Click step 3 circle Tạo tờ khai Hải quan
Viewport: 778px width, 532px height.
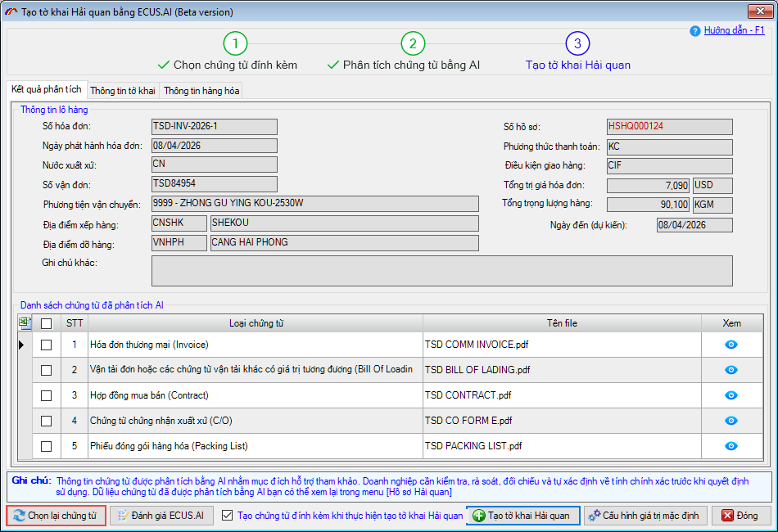577,43
